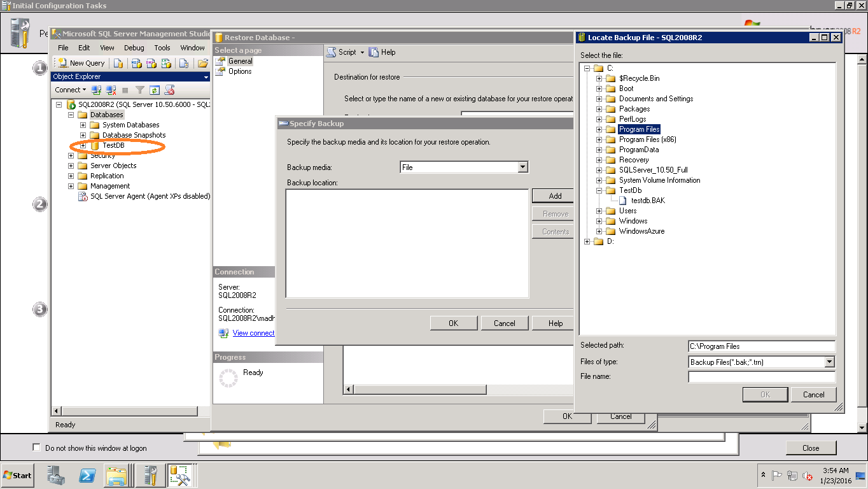
Task: Click the Disconnect icon in Object Explorer
Action: tap(111, 90)
